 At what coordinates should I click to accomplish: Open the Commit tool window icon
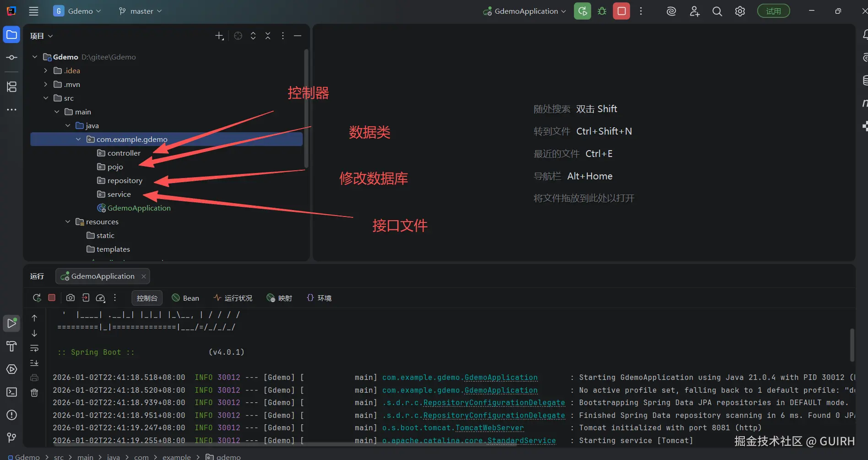point(11,57)
